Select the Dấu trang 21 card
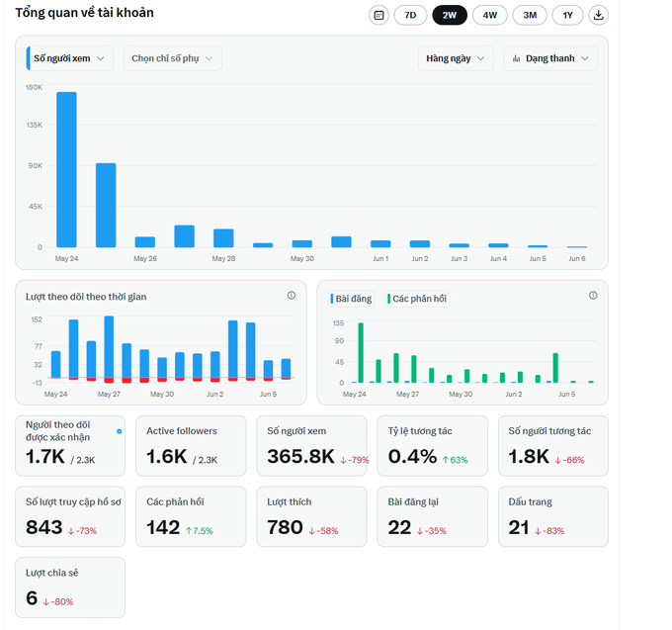The image size is (672, 630). tap(553, 517)
